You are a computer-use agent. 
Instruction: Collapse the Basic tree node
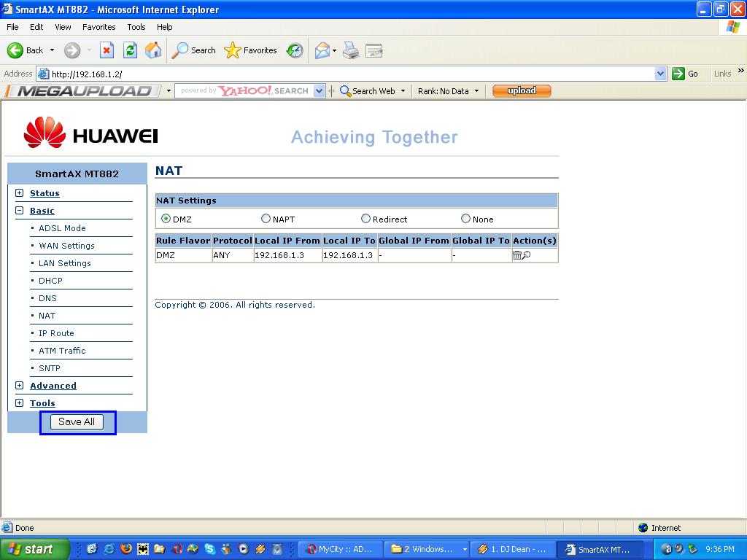point(20,211)
